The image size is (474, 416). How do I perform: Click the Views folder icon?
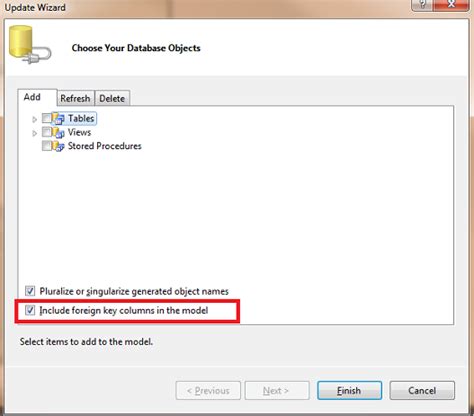point(58,132)
